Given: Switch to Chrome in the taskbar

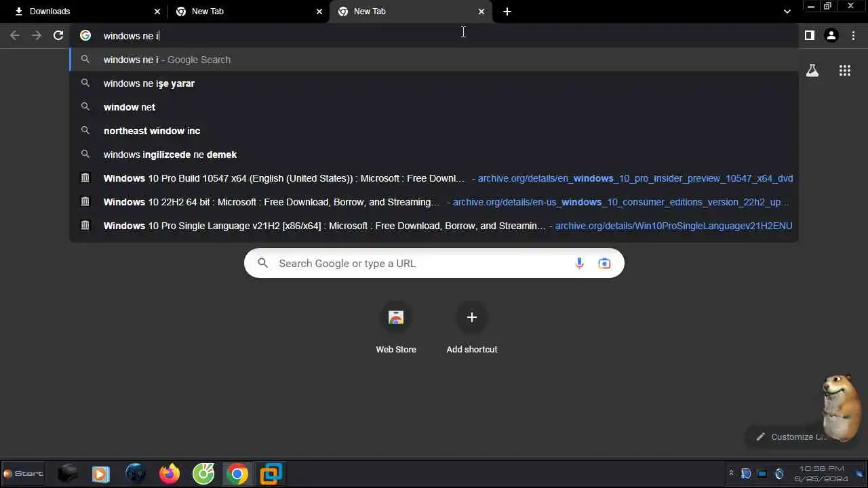Looking at the screenshot, I should 237,474.
